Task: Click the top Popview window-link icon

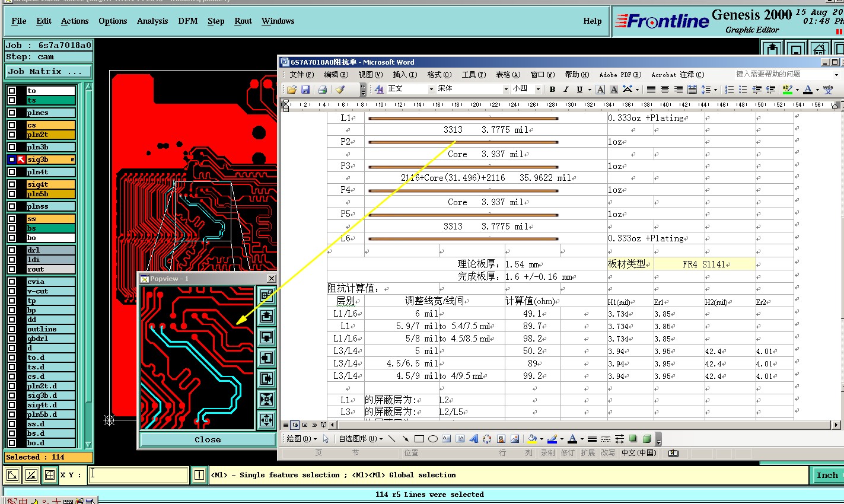Action: click(266, 295)
